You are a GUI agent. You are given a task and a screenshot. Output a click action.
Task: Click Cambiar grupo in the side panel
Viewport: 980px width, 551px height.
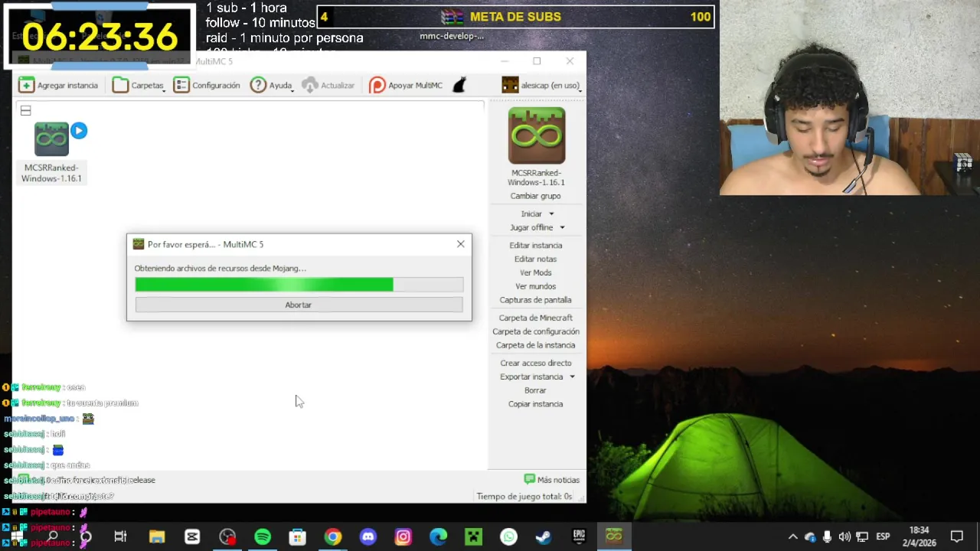click(x=535, y=196)
